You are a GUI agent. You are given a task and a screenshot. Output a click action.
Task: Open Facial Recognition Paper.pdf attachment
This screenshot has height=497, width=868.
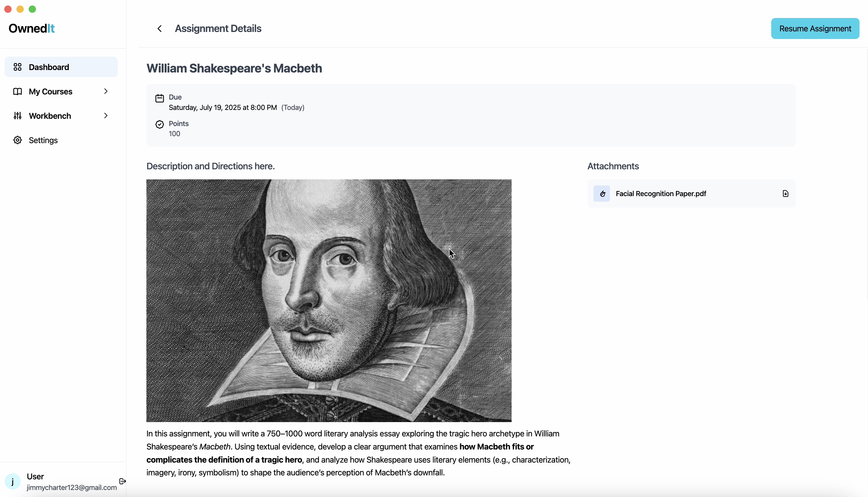pyautogui.click(x=691, y=194)
